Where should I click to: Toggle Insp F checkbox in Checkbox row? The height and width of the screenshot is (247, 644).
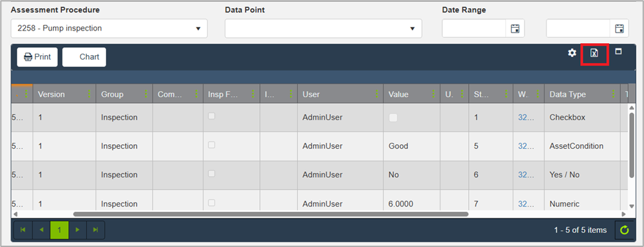click(212, 116)
